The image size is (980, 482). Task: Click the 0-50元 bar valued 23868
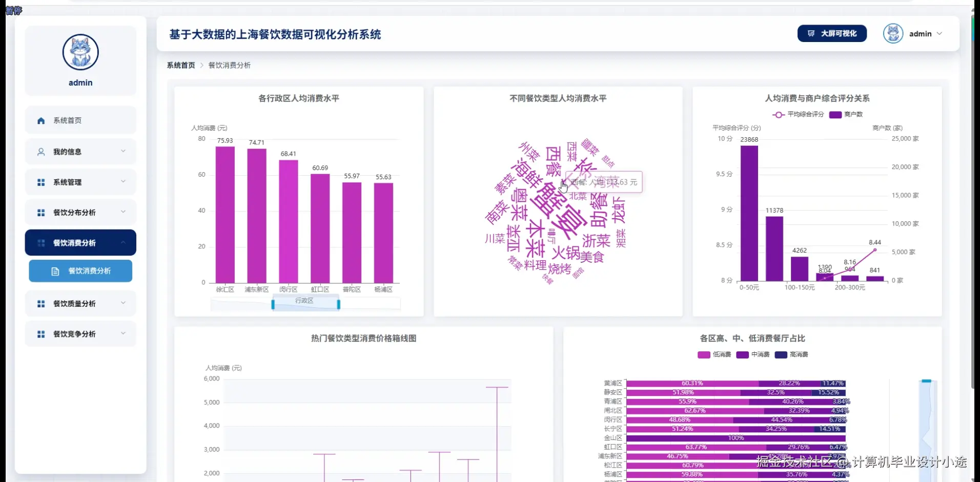tap(749, 213)
